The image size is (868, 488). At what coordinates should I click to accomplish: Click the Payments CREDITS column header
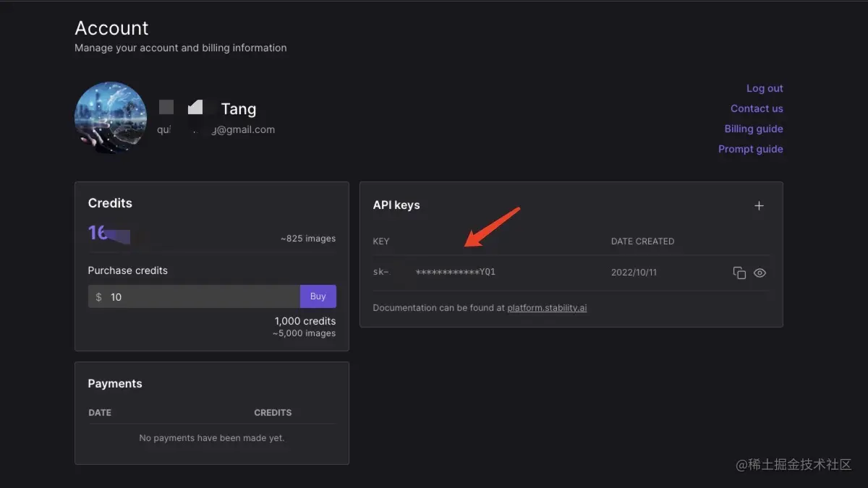point(273,413)
